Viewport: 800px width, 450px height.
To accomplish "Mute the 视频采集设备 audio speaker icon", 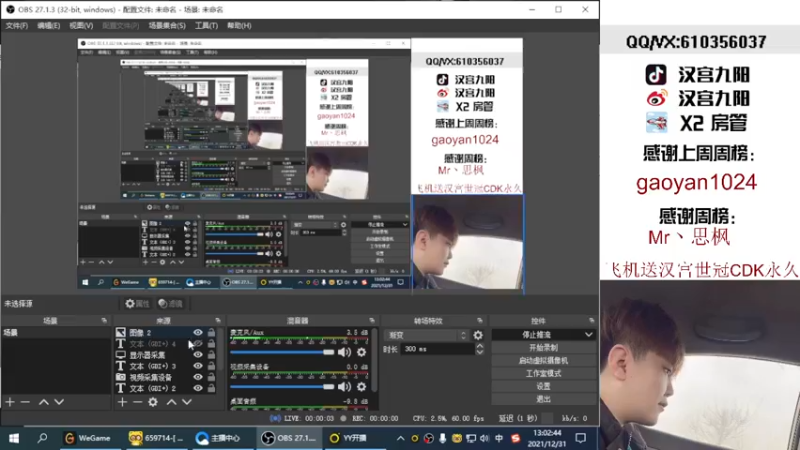I will (344, 387).
